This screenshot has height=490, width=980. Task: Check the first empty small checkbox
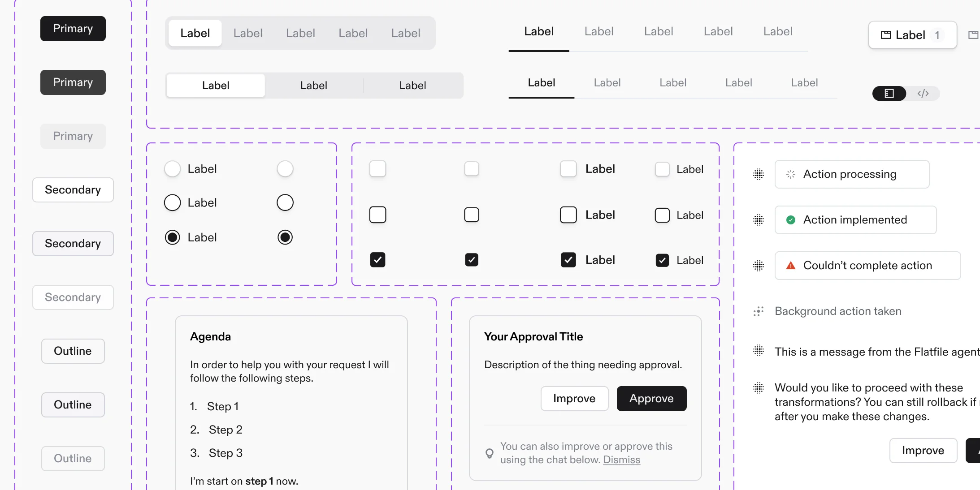pyautogui.click(x=377, y=169)
